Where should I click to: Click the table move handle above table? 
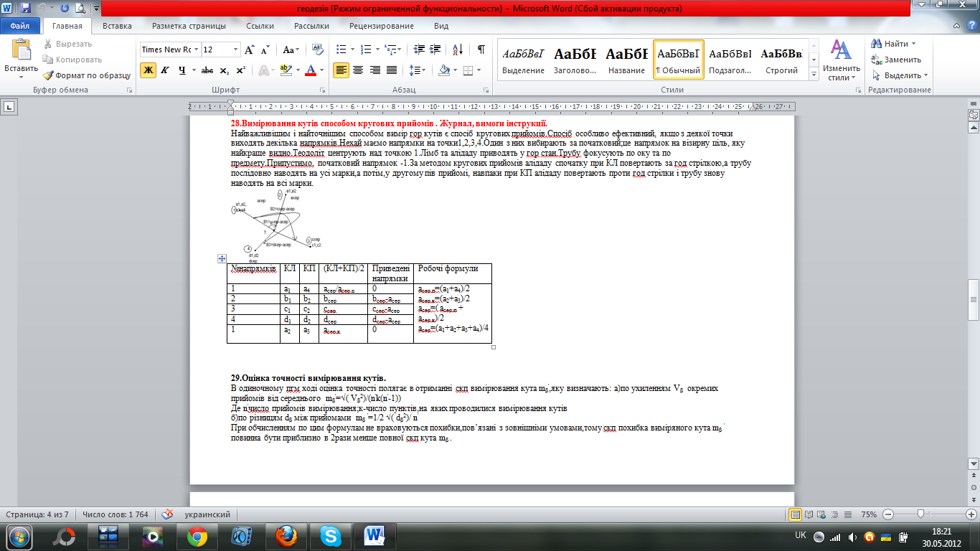[222, 258]
